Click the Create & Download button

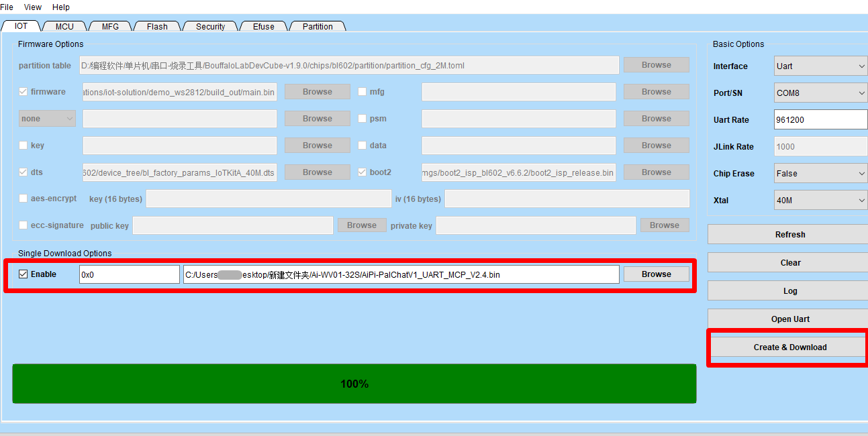tap(789, 347)
